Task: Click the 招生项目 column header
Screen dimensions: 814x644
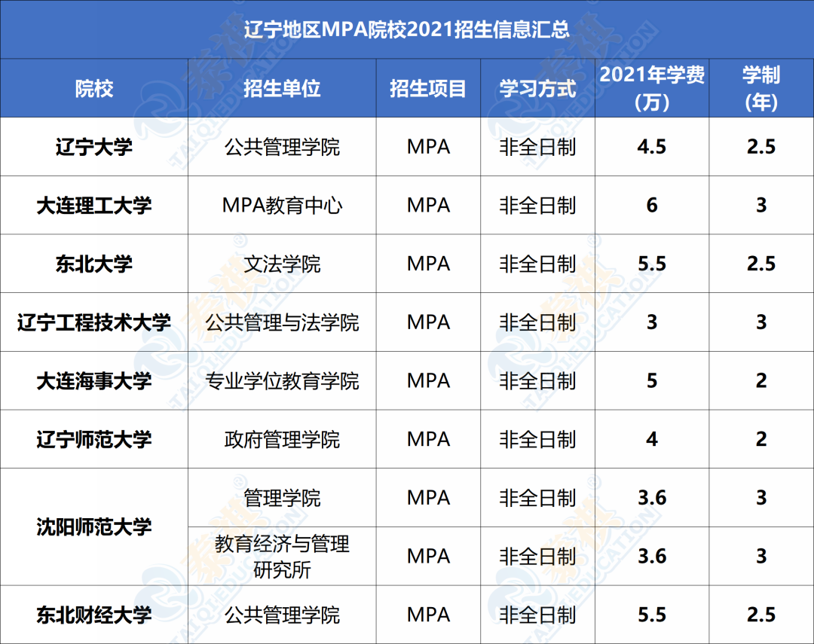Action: [428, 89]
